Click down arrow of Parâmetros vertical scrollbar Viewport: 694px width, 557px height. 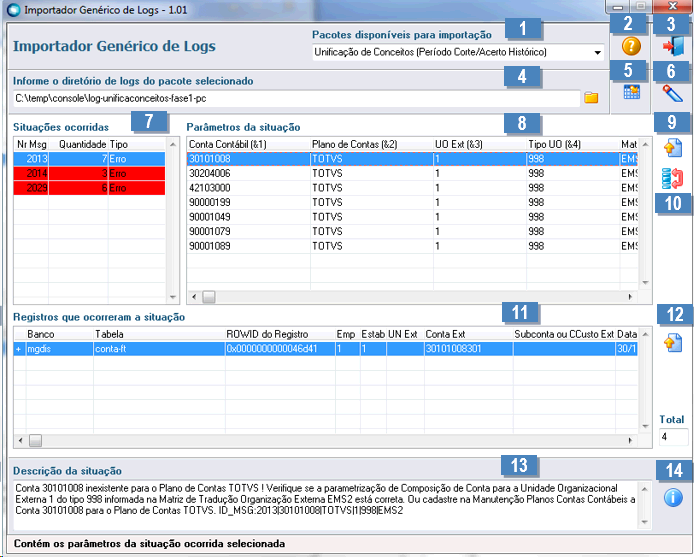pos(645,282)
